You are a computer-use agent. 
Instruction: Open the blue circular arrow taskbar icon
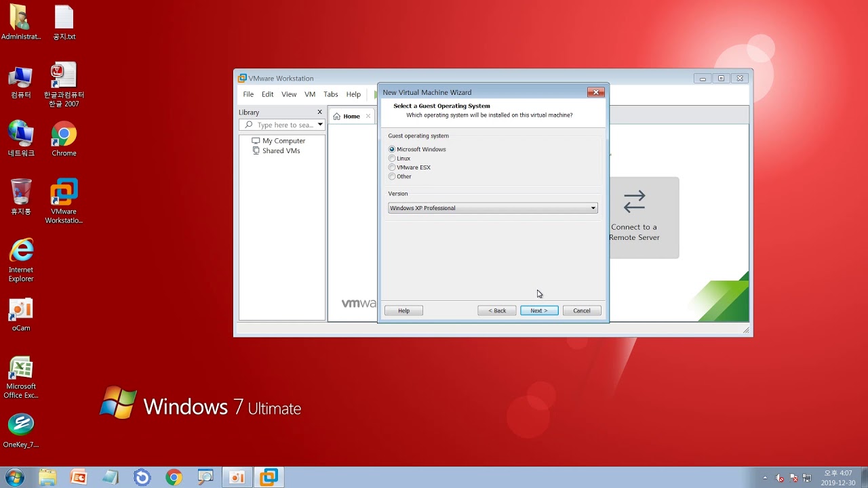pyautogui.click(x=142, y=477)
